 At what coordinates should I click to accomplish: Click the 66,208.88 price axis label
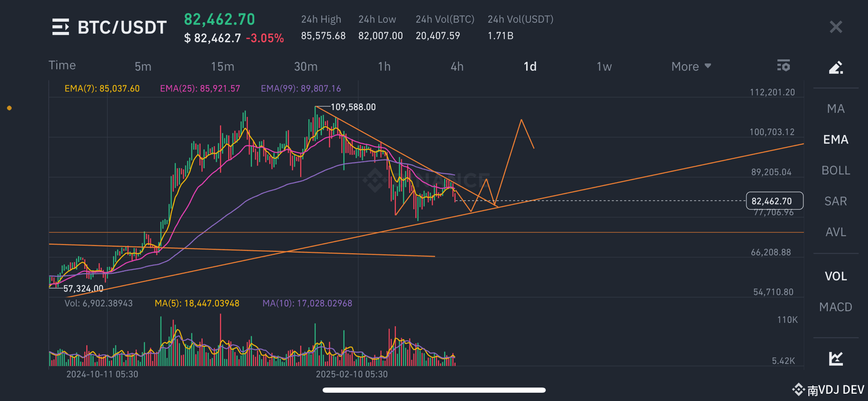click(771, 252)
